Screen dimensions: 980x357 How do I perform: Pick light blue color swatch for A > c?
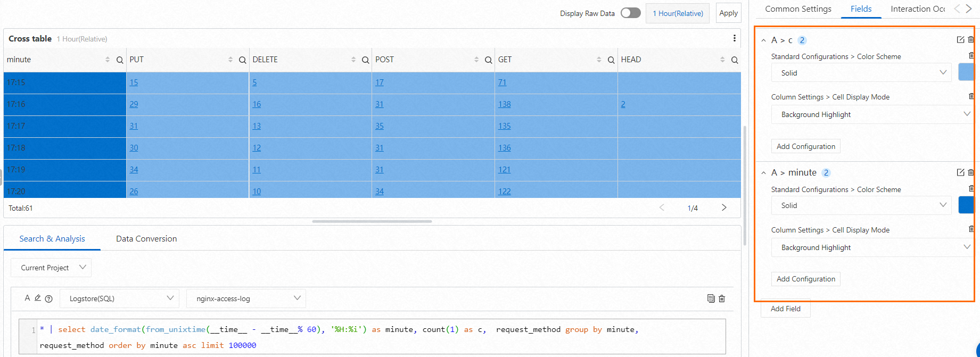pos(966,72)
